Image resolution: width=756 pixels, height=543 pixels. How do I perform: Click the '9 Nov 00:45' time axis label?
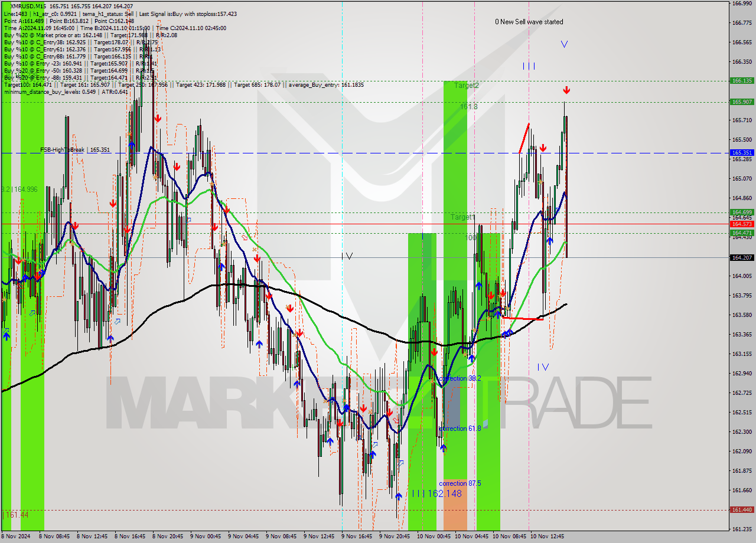click(206, 537)
